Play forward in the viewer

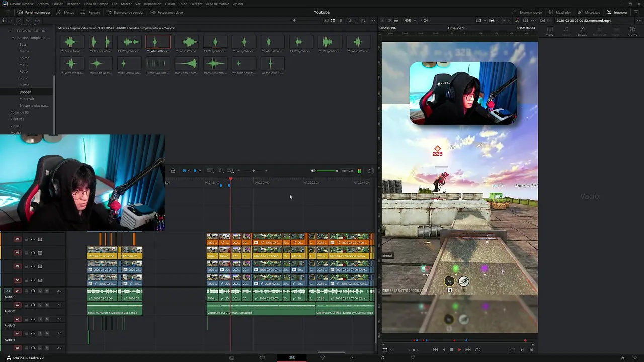[459, 350]
